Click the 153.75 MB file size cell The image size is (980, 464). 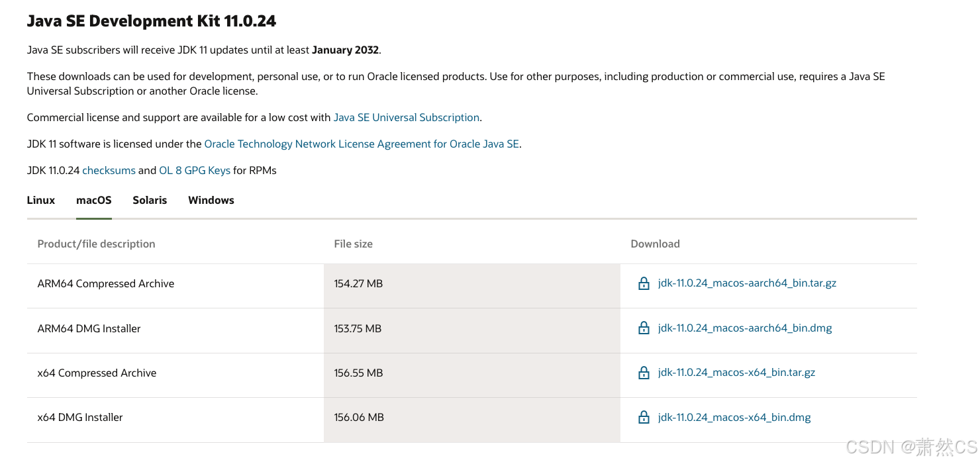click(472, 330)
